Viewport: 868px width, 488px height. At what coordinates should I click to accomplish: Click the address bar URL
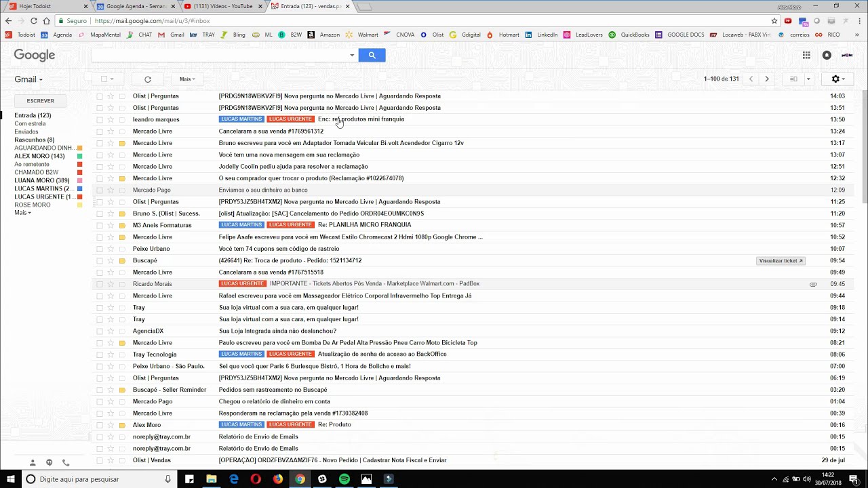(152, 21)
